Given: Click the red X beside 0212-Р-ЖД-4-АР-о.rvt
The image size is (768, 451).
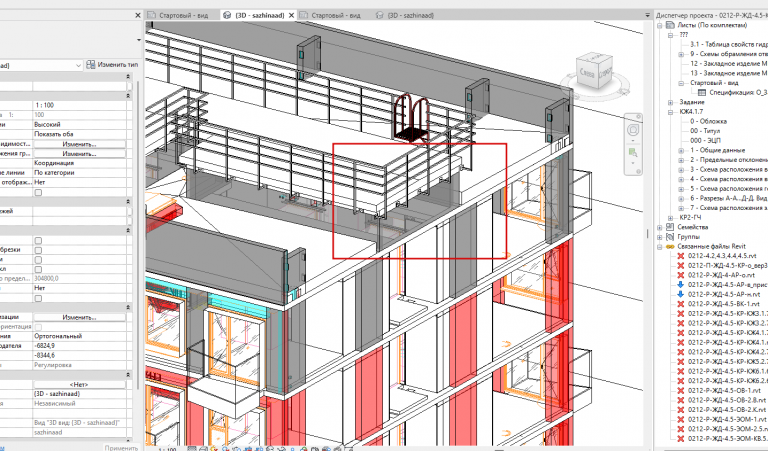Looking at the screenshot, I should [680, 275].
